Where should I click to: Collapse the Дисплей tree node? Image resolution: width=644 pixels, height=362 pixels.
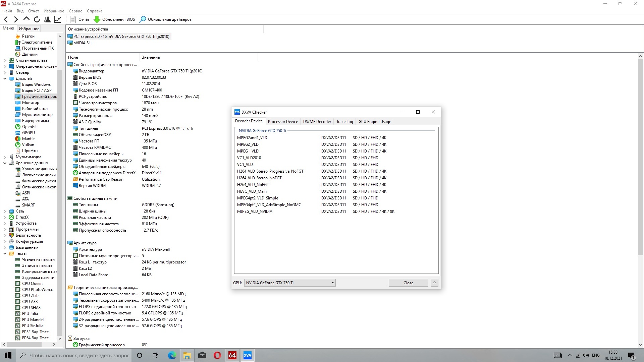point(5,78)
